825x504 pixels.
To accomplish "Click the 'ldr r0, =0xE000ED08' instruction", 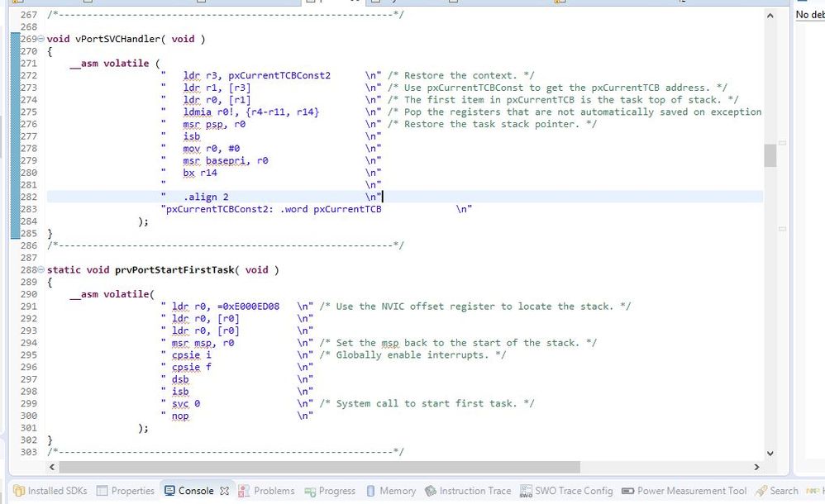I will pos(226,307).
